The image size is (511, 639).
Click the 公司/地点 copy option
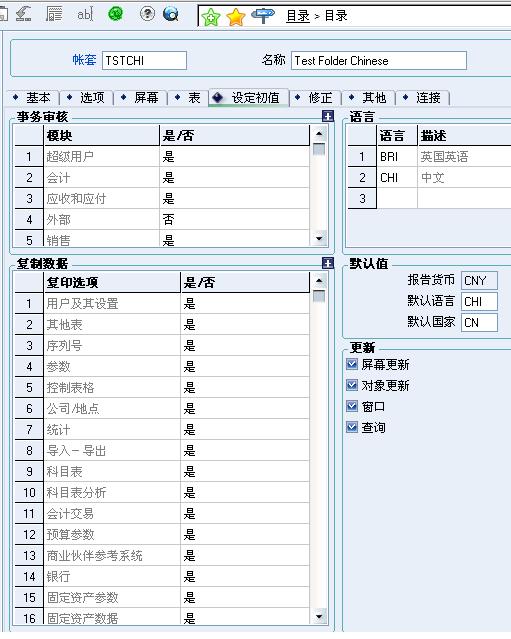(x=112, y=409)
